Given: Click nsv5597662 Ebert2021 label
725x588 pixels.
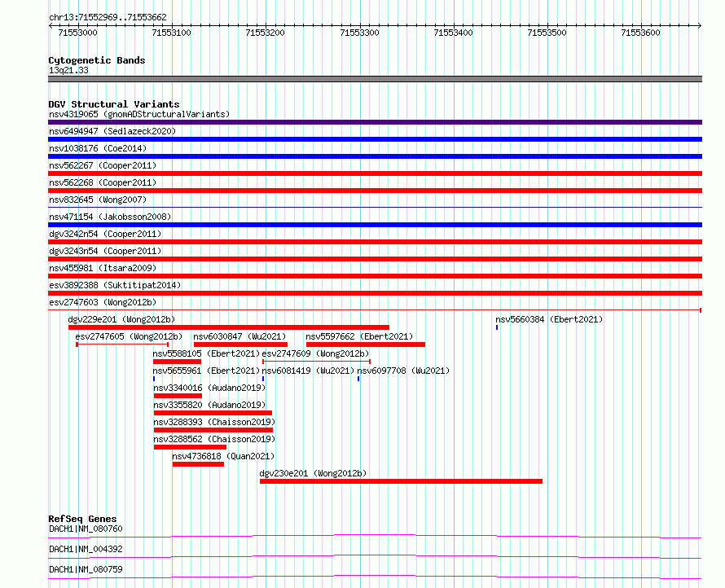Looking at the screenshot, I should [x=359, y=336].
